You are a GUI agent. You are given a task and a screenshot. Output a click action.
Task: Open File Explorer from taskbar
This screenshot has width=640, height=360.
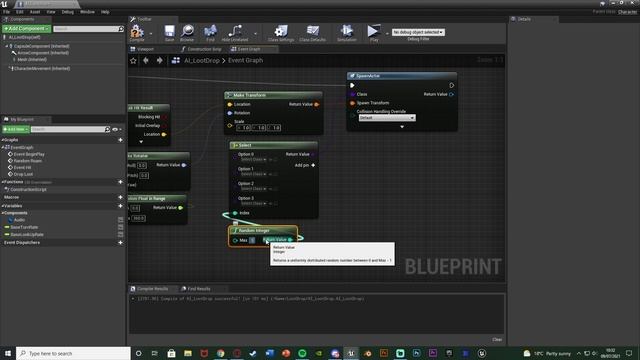click(x=188, y=353)
